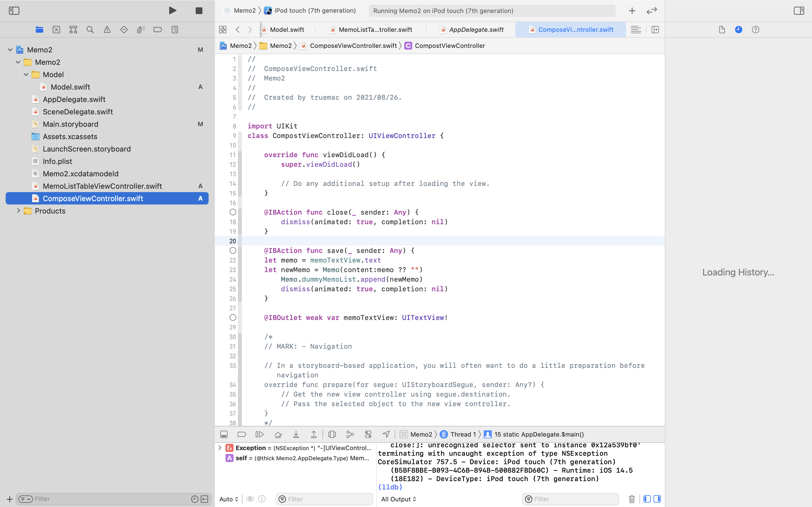Viewport: 812px width, 507px height.
Task: Switch to the Model.swift tab
Action: 287,30
